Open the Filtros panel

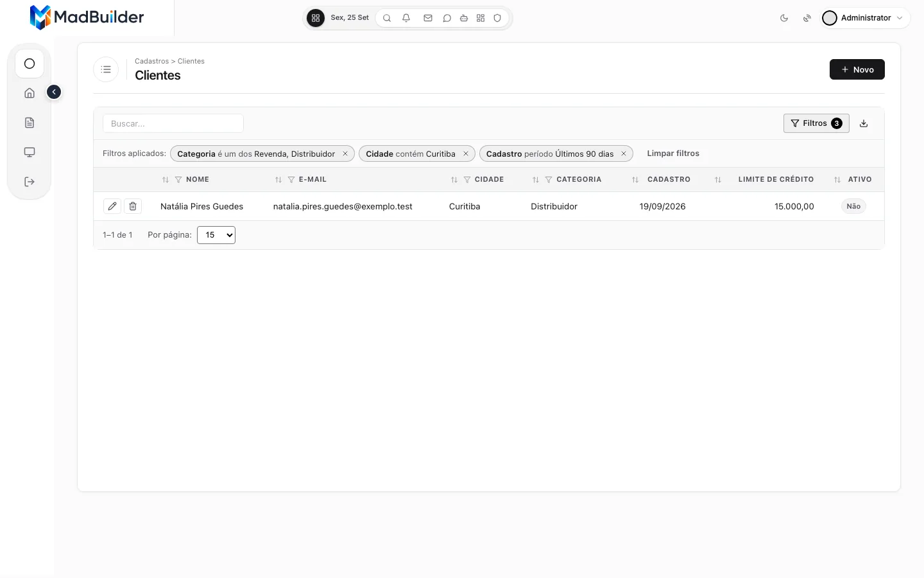[816, 123]
